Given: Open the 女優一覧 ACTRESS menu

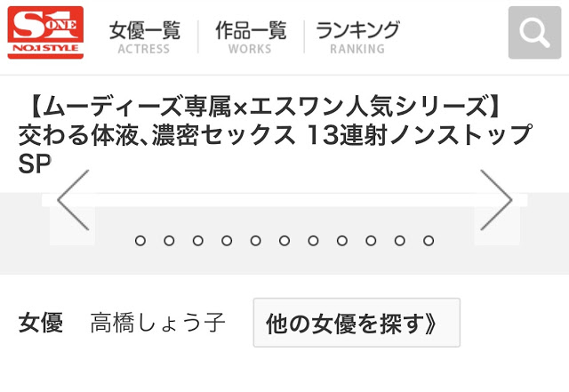Looking at the screenshot, I should (x=144, y=36).
